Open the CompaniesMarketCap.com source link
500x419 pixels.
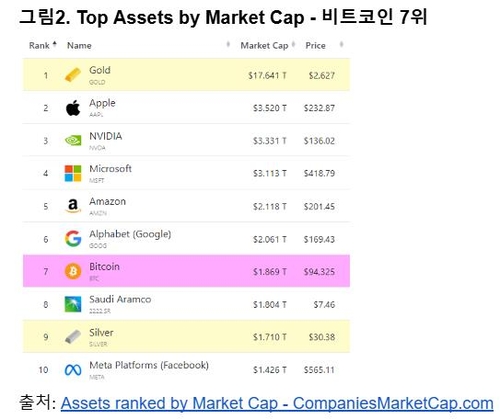pyautogui.click(x=277, y=403)
